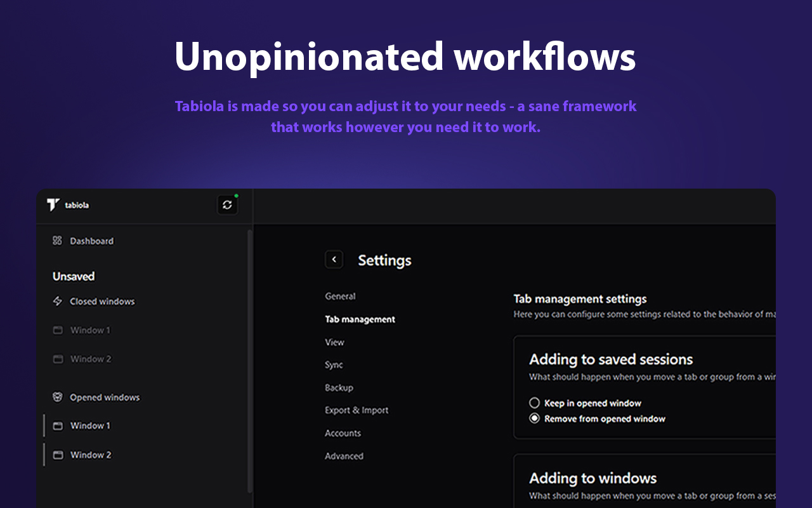Click the Tab management settings heading
812x508 pixels.
(580, 298)
